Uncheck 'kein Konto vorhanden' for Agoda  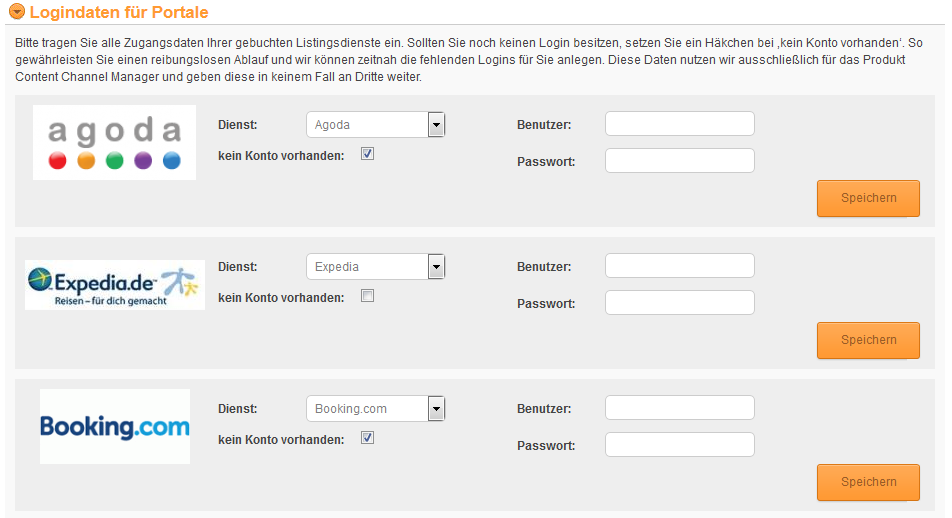[367, 154]
